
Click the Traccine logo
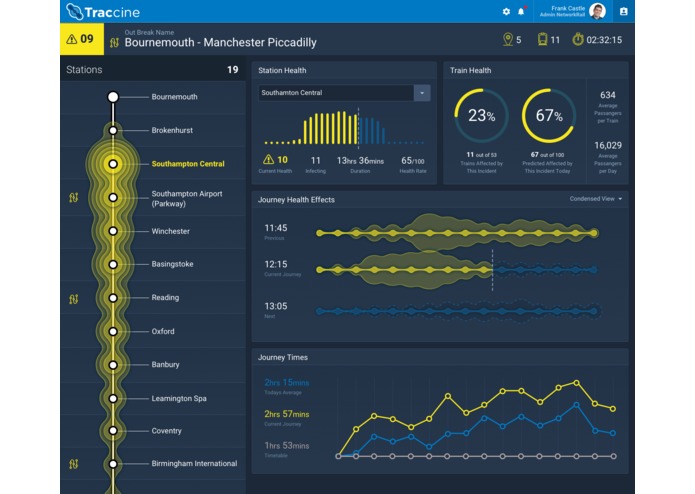click(103, 12)
